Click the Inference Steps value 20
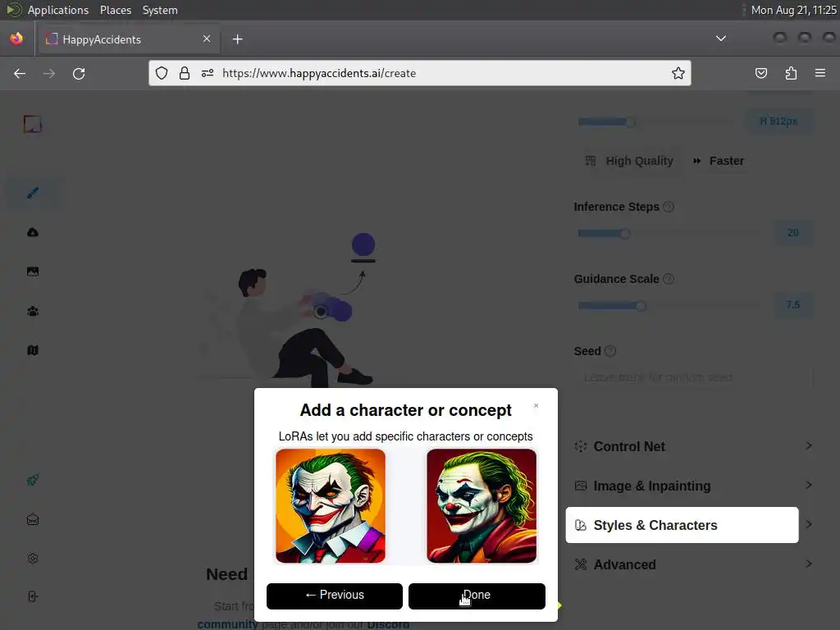 793,233
